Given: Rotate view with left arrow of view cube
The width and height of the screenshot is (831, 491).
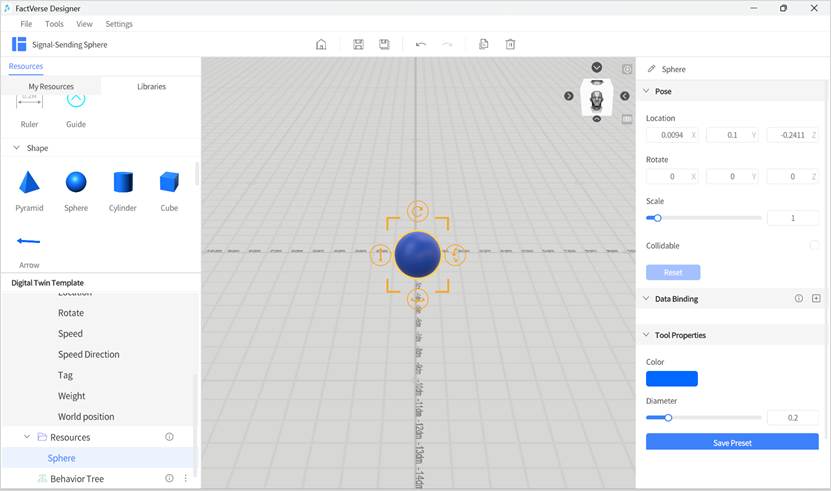Looking at the screenshot, I should 569,96.
